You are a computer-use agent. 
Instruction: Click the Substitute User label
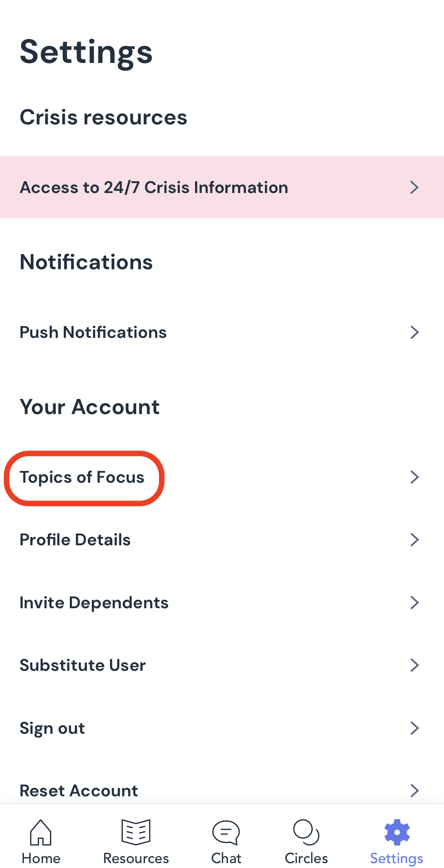coord(83,665)
